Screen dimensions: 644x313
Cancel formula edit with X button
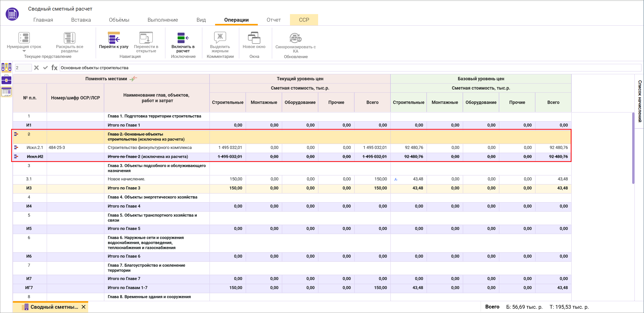tap(36, 68)
